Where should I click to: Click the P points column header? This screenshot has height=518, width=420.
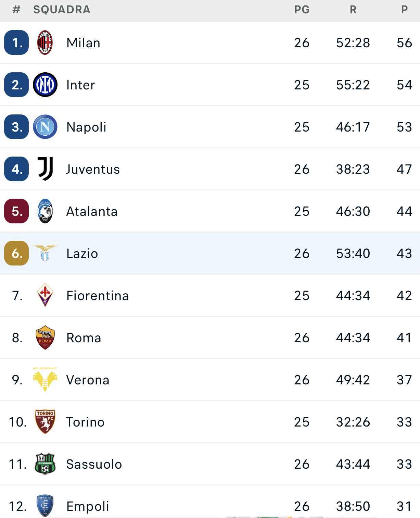tap(404, 10)
